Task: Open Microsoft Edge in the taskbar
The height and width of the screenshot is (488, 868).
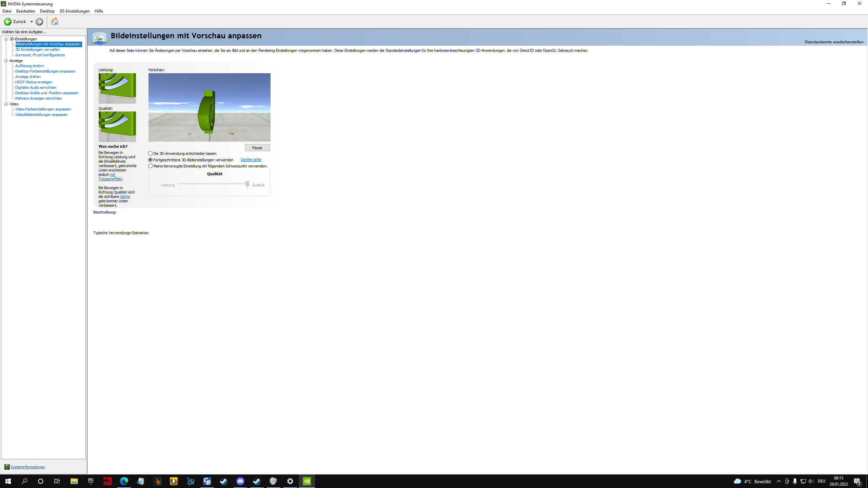Action: (124, 481)
